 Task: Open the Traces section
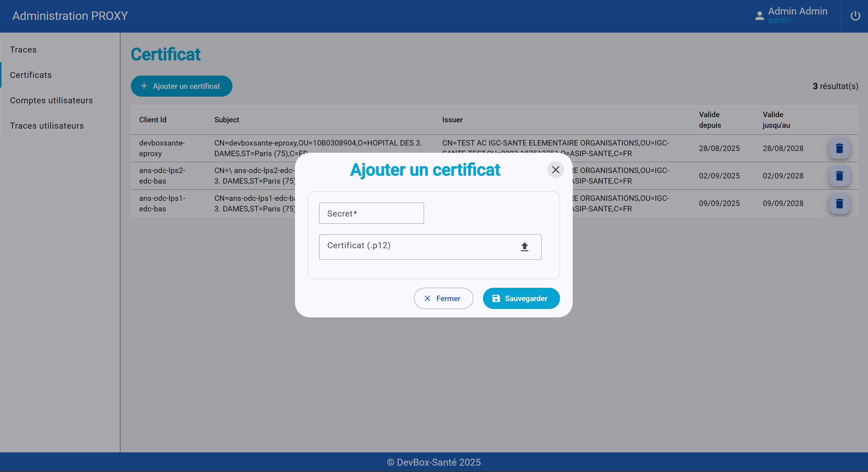click(23, 50)
